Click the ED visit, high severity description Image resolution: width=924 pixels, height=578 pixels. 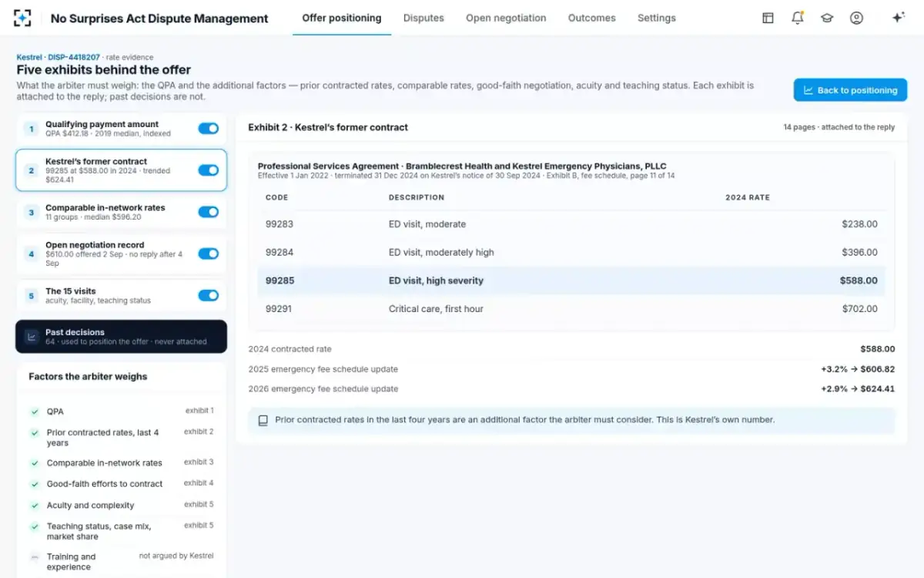(436, 281)
